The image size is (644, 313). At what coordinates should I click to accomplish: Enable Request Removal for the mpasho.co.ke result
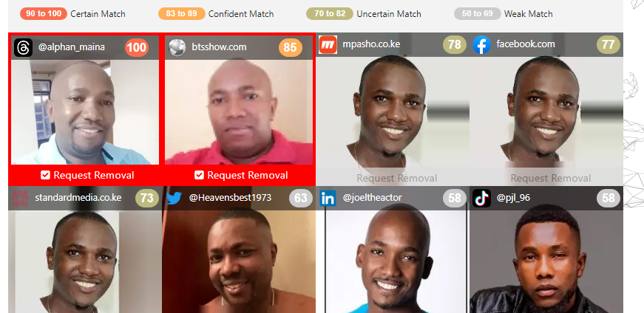tap(397, 179)
